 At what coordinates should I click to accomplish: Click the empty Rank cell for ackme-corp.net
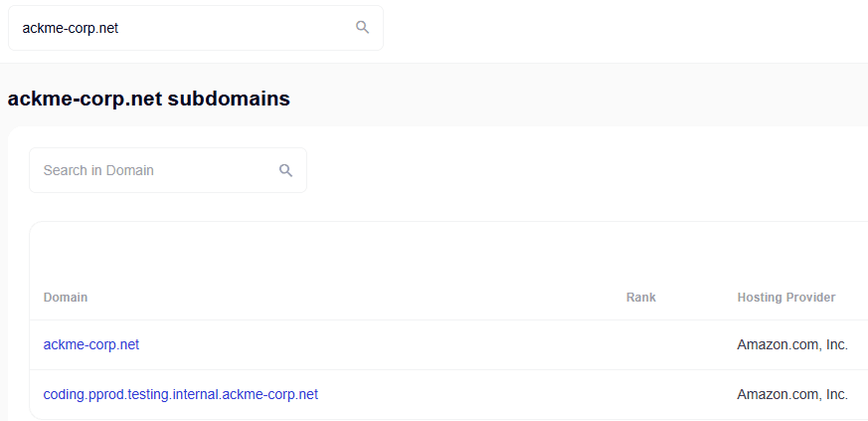(x=641, y=344)
